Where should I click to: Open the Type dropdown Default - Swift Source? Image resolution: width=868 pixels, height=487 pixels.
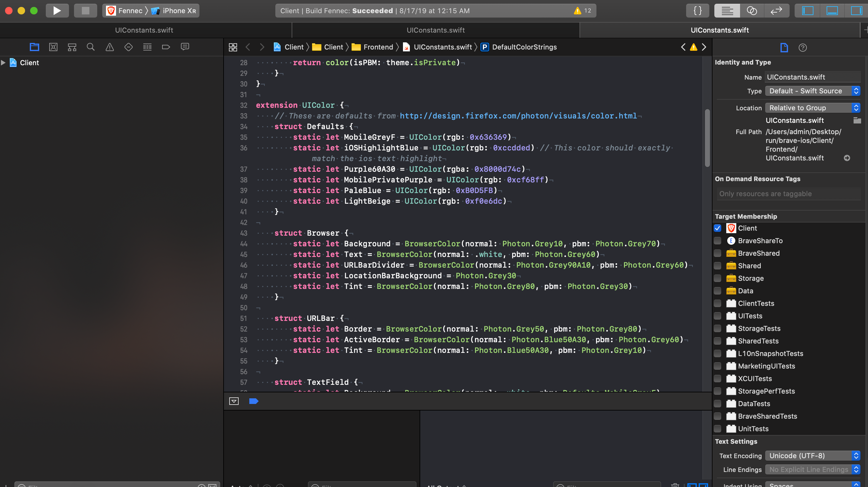[x=812, y=91]
